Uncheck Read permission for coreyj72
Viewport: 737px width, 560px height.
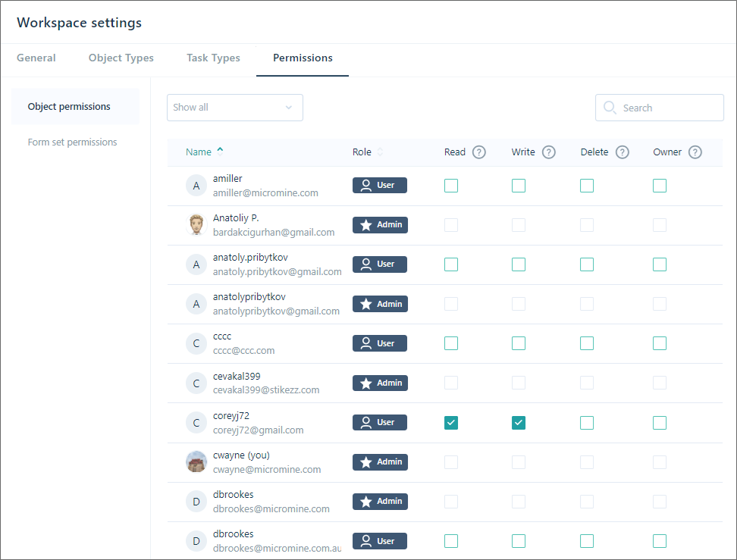[x=450, y=423]
